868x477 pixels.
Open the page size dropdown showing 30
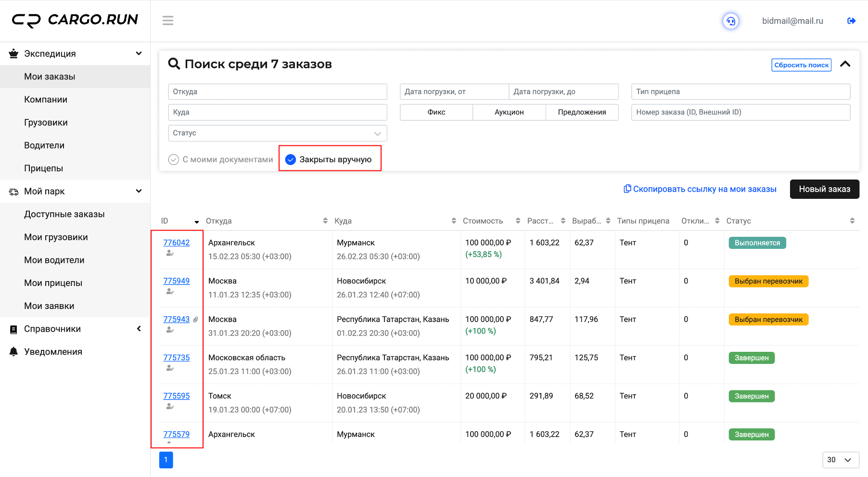point(841,460)
